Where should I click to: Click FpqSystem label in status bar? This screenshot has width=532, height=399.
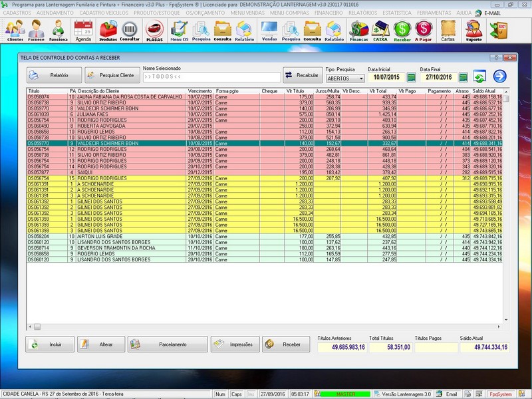(x=501, y=394)
